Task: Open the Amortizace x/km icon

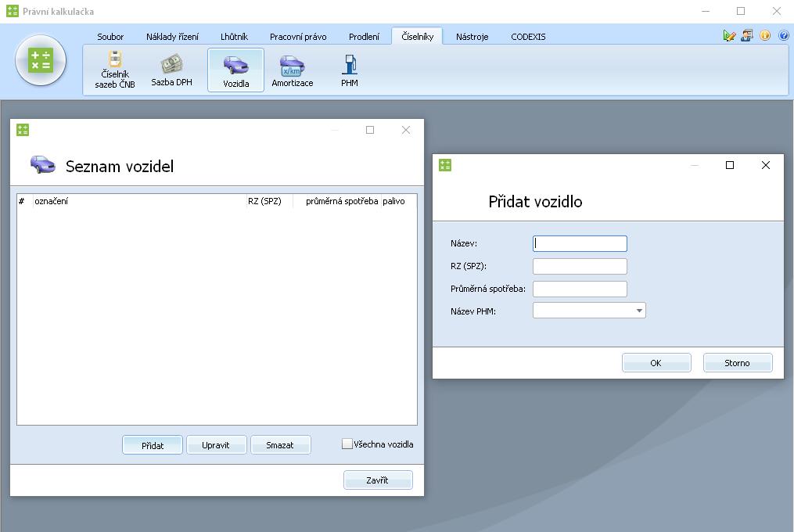Action: [x=293, y=70]
